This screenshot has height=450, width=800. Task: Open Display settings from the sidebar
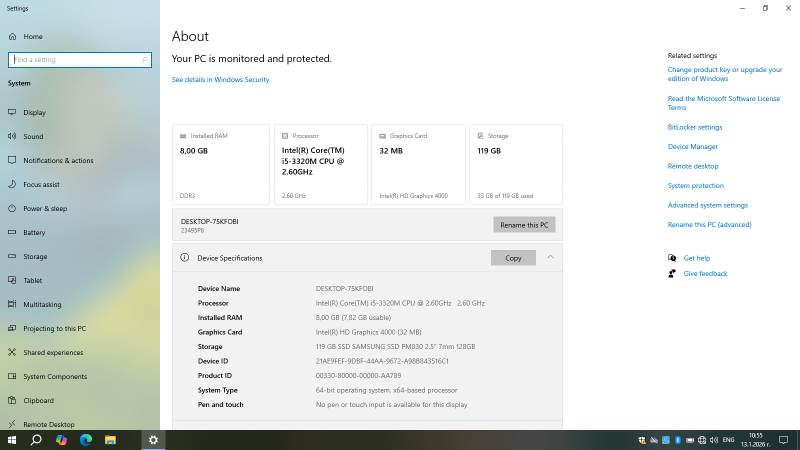(x=34, y=113)
